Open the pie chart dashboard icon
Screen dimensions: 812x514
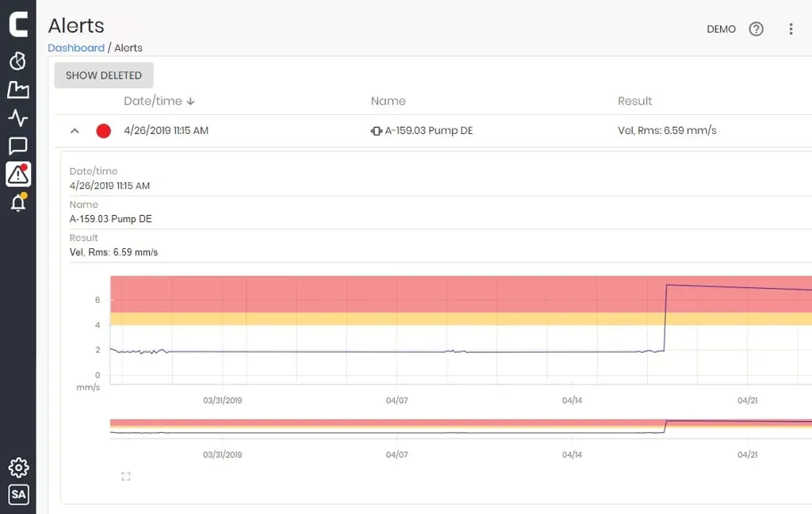(17, 61)
